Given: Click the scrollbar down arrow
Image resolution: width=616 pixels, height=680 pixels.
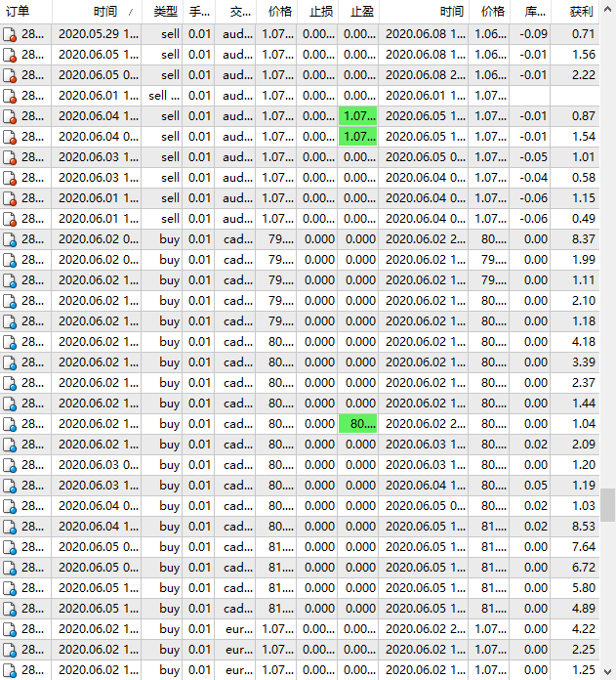Looking at the screenshot, I should 608,671.
